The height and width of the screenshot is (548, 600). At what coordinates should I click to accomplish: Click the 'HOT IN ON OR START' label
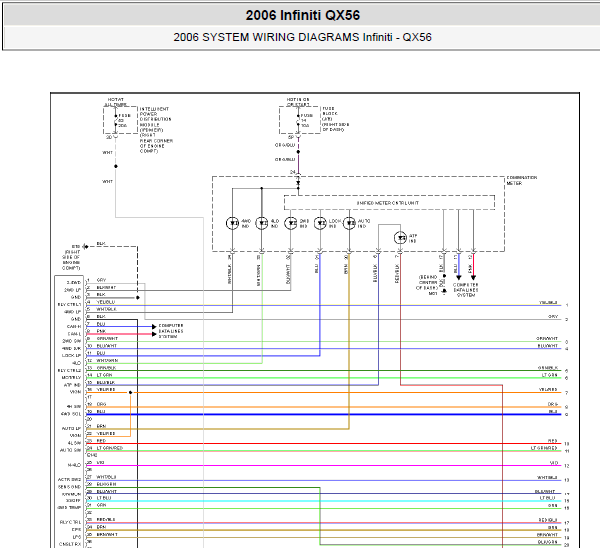(x=298, y=102)
